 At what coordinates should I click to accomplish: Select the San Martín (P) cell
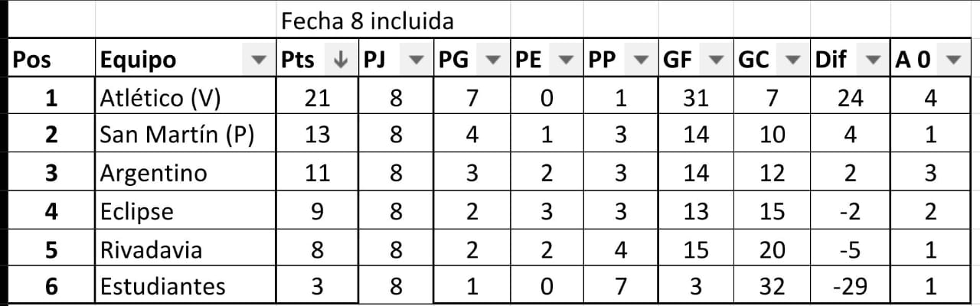click(186, 135)
